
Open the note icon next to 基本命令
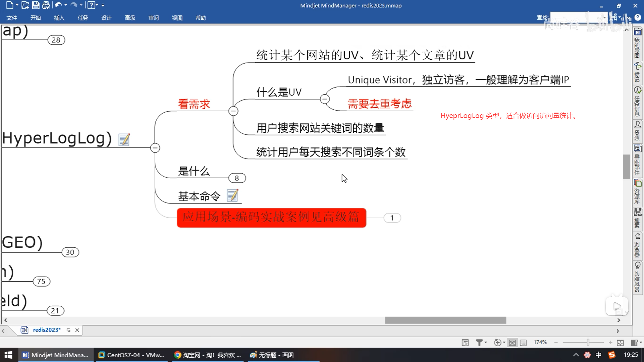coord(232,195)
